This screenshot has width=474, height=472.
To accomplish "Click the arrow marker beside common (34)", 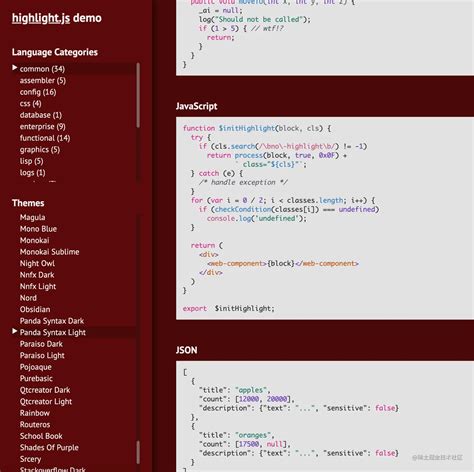I will tap(15, 68).
